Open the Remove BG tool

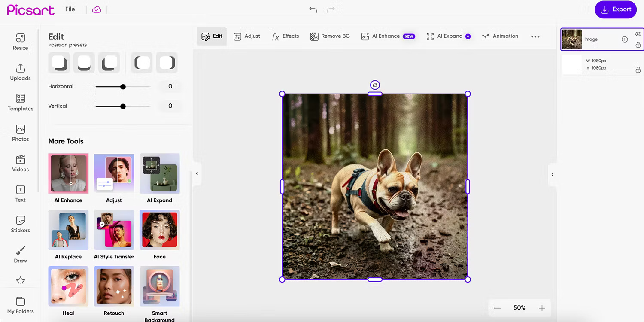[x=330, y=36]
